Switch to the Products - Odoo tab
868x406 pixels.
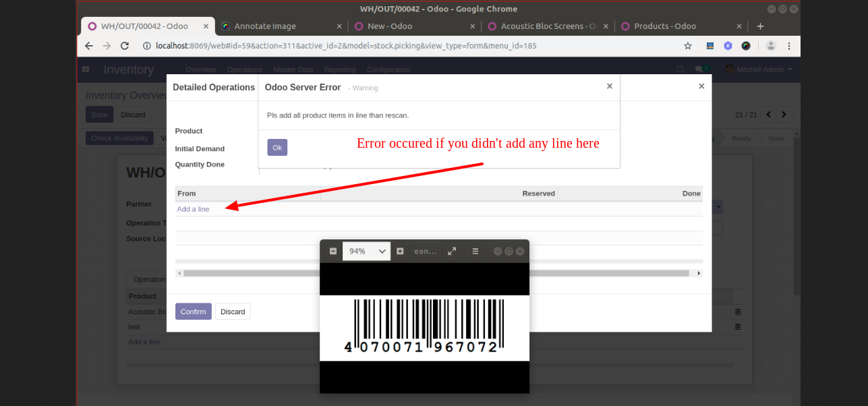tap(681, 26)
